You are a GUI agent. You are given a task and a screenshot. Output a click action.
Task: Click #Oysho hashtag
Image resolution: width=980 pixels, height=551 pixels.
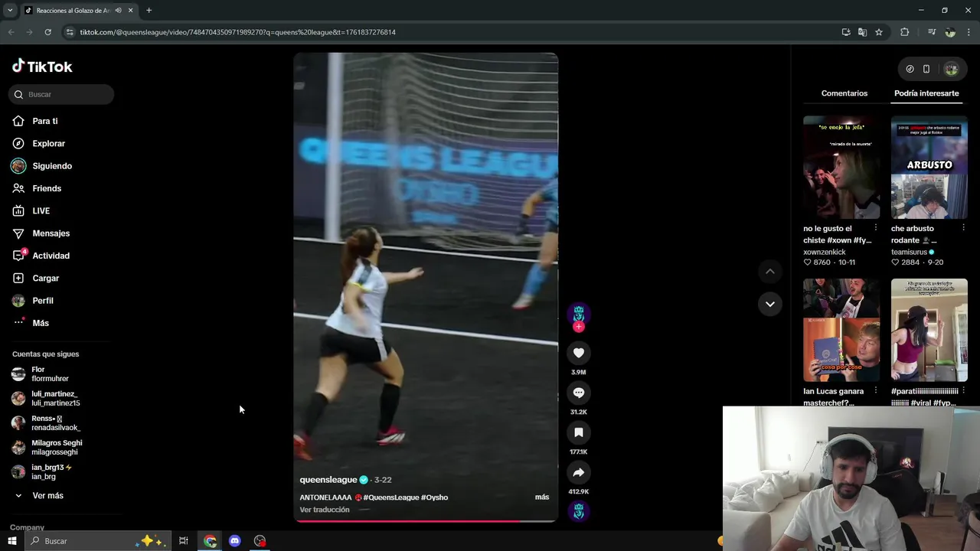click(x=435, y=497)
